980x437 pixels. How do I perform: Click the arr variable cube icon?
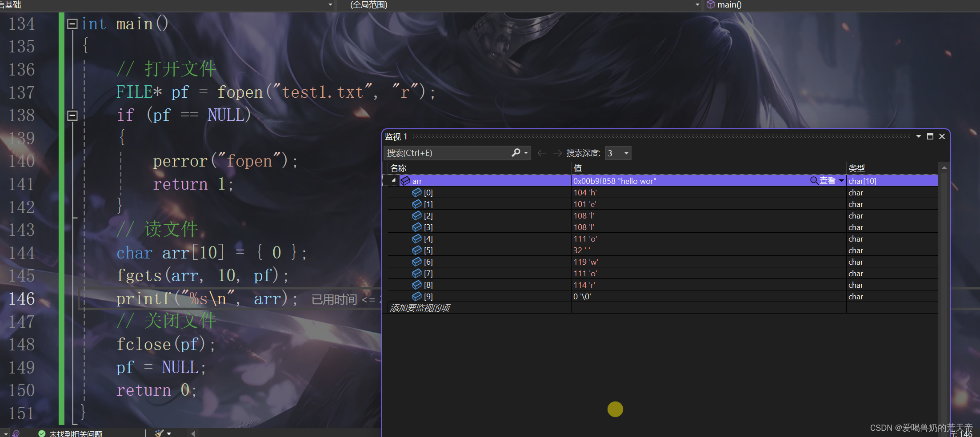[x=405, y=181]
